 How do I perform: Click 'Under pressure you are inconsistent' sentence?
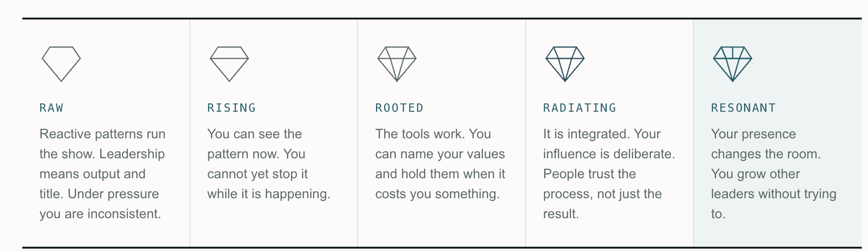[x=100, y=204]
